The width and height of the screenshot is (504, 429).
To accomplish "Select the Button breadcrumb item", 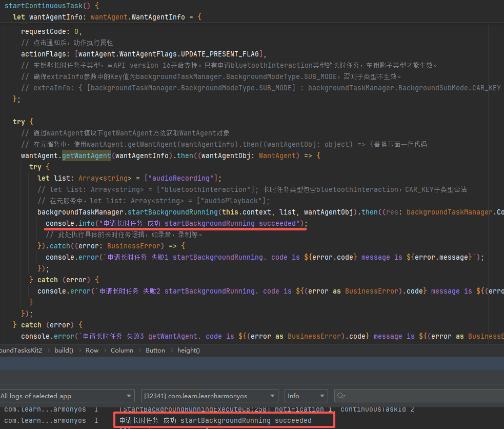I will (x=155, y=350).
